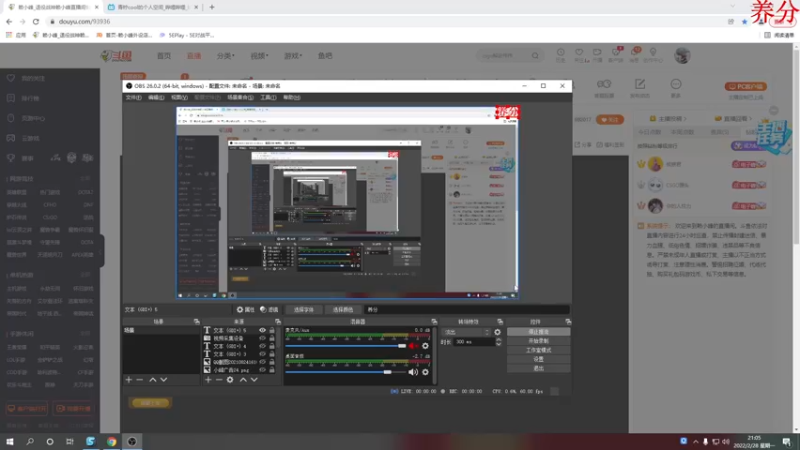
Task: Open Douyu 分类 dropdown menu
Action: tap(226, 56)
